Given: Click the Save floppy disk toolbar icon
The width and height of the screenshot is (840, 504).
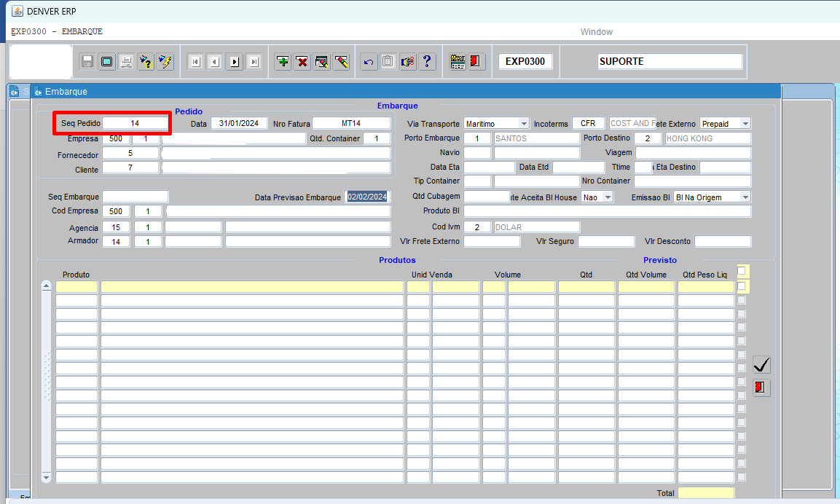Looking at the screenshot, I should coord(87,62).
